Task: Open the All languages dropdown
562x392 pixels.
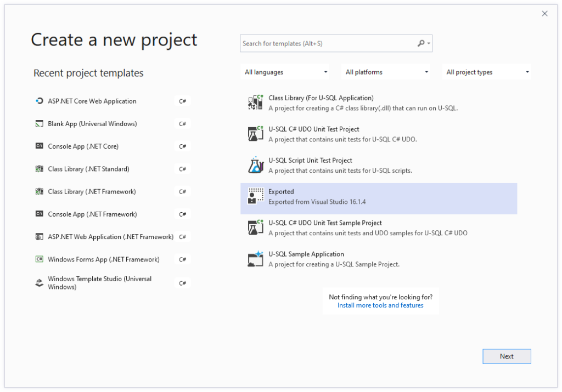Action: tap(285, 72)
